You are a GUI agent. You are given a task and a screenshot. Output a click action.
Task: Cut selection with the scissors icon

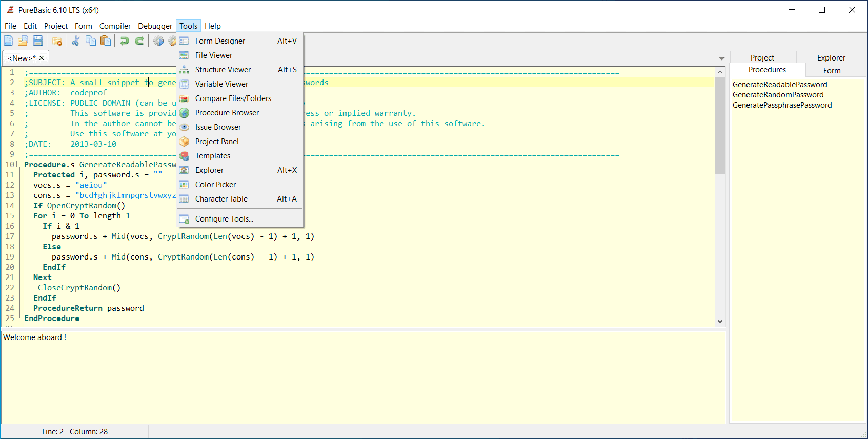[76, 41]
